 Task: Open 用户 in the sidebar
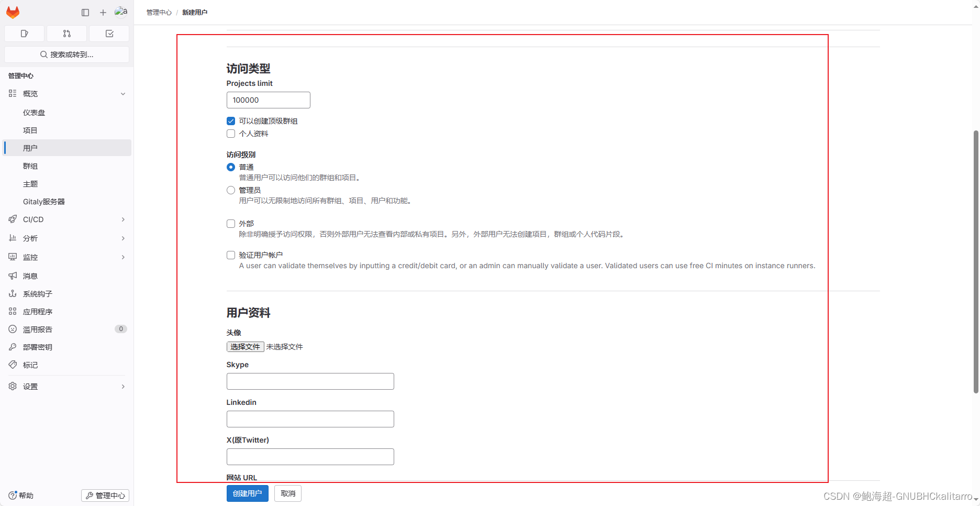click(67, 148)
